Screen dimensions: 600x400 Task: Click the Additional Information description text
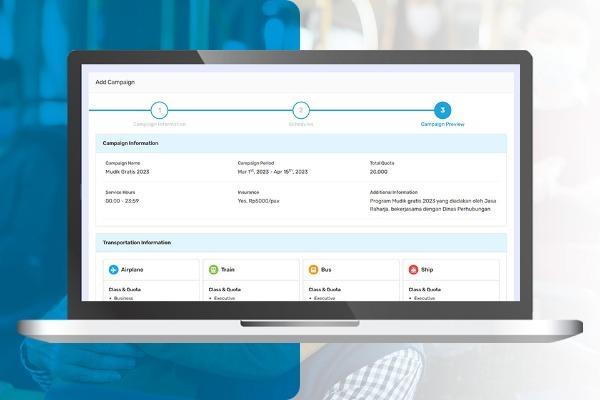tap(432, 204)
